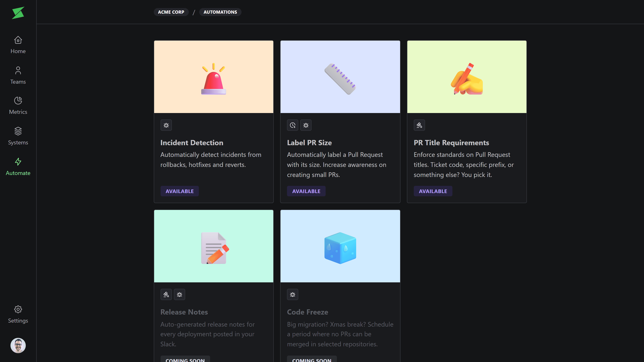Viewport: 644px width, 362px height.
Task: Click the AUTOMATIONS breadcrumb
Action: 220,12
